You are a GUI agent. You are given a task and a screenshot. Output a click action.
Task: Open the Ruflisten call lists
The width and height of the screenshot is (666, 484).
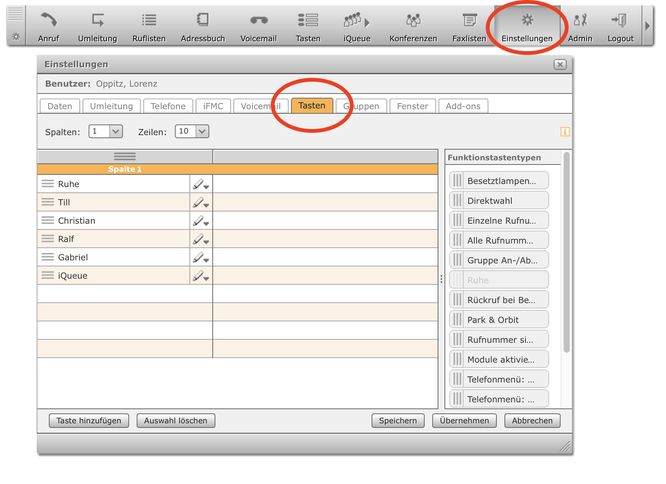tap(149, 26)
